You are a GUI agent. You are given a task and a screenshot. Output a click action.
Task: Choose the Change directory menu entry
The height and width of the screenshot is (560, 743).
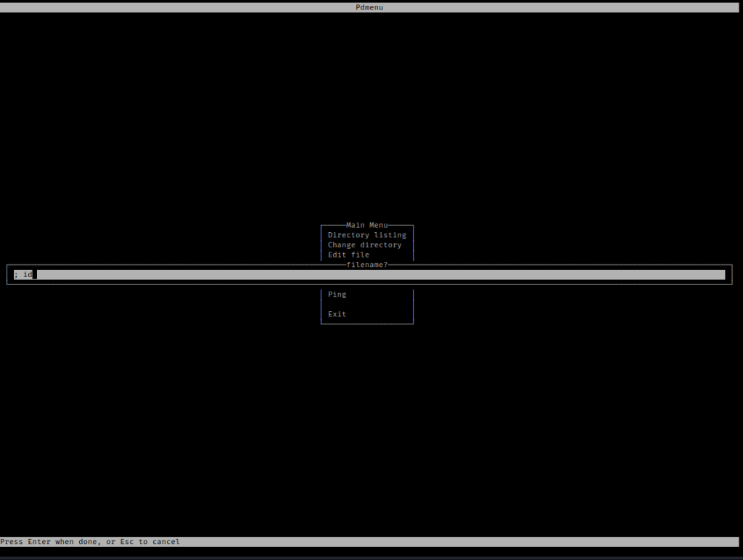point(364,245)
